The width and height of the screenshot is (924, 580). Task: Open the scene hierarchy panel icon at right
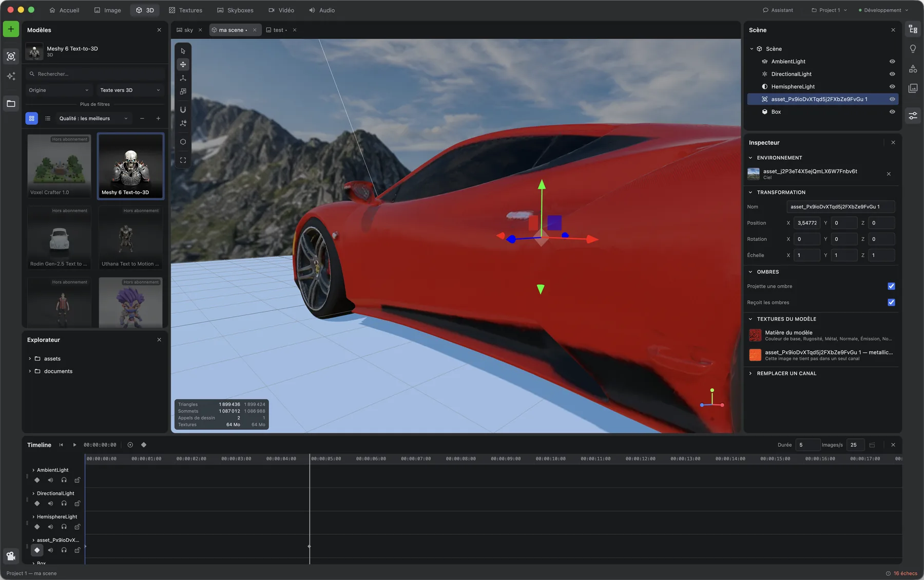click(x=913, y=29)
